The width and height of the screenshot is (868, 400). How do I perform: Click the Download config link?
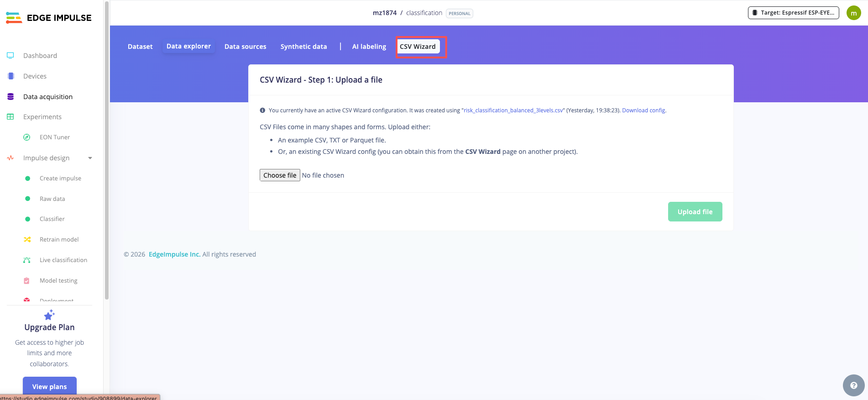(x=643, y=111)
